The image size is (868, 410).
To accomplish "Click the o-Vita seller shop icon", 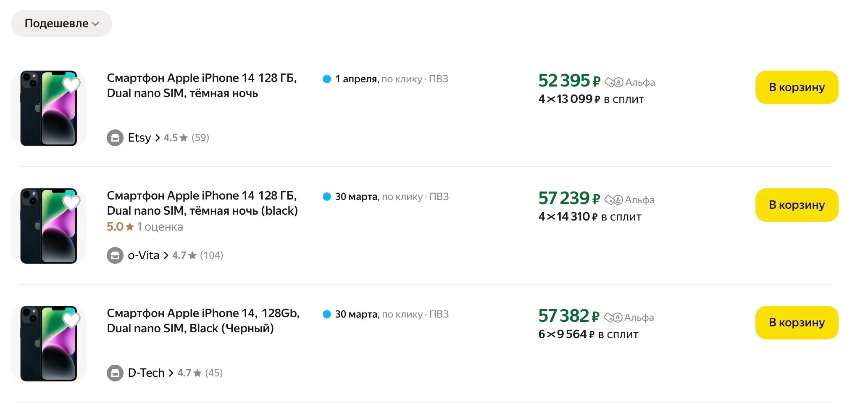I will click(115, 255).
